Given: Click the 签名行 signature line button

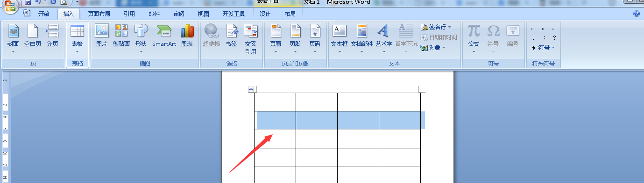Looking at the screenshot, I should pyautogui.click(x=436, y=27).
